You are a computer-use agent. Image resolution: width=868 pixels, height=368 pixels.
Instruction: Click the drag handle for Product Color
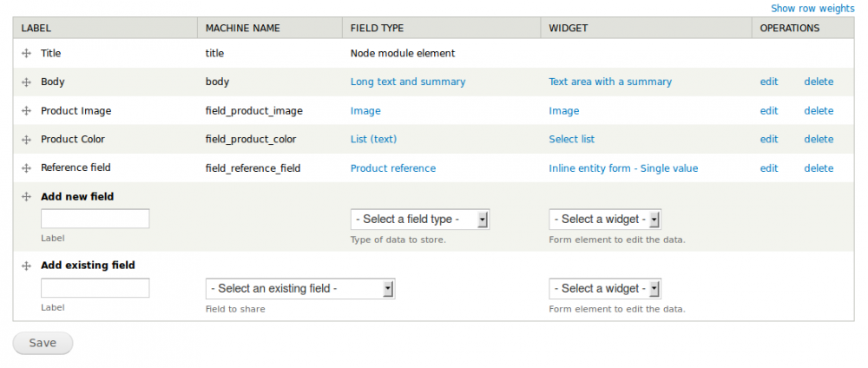(26, 140)
